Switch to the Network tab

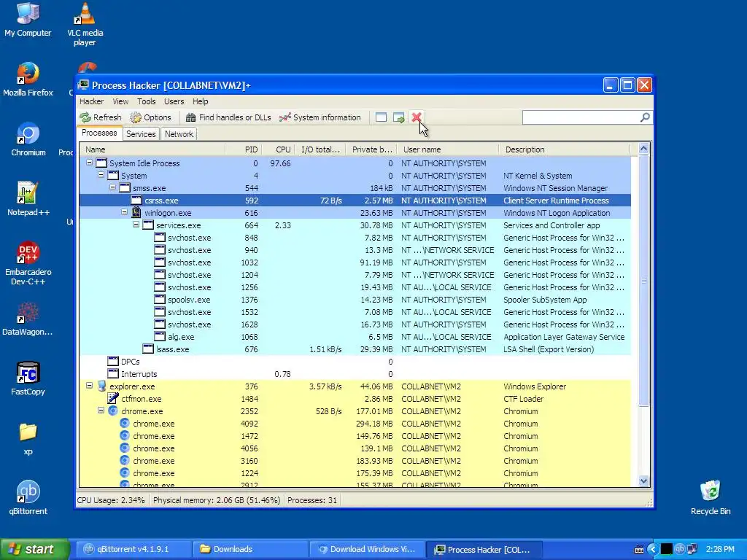[x=179, y=134]
